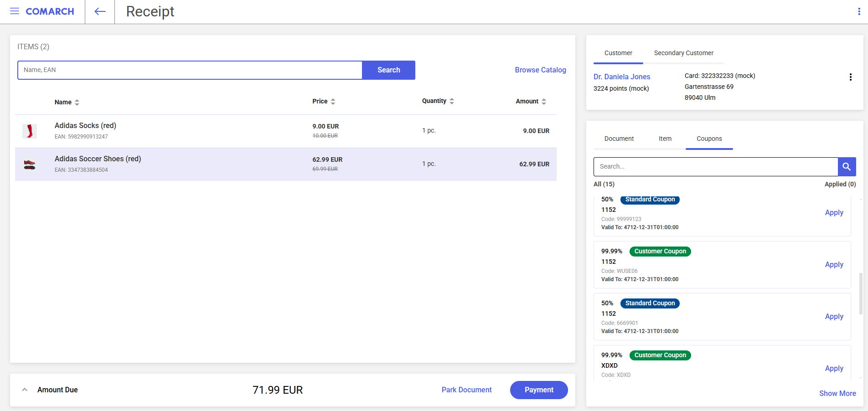Image resolution: width=868 pixels, height=411 pixels.
Task: Show Applied (0) coupons
Action: click(x=840, y=184)
